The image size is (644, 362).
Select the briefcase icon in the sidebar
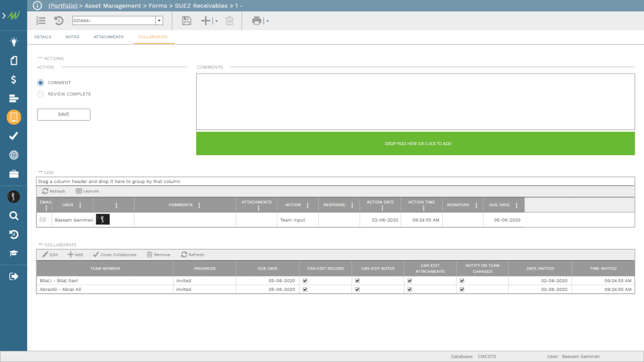[13, 173]
